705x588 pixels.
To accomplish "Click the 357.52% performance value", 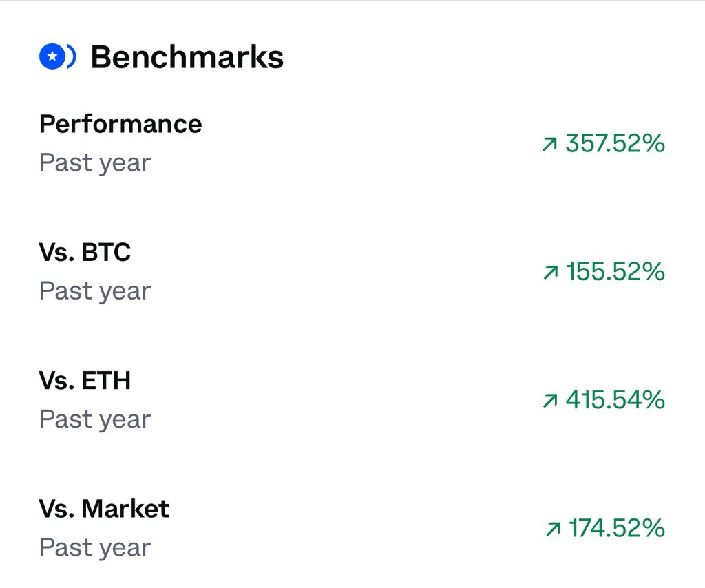I will click(x=615, y=143).
